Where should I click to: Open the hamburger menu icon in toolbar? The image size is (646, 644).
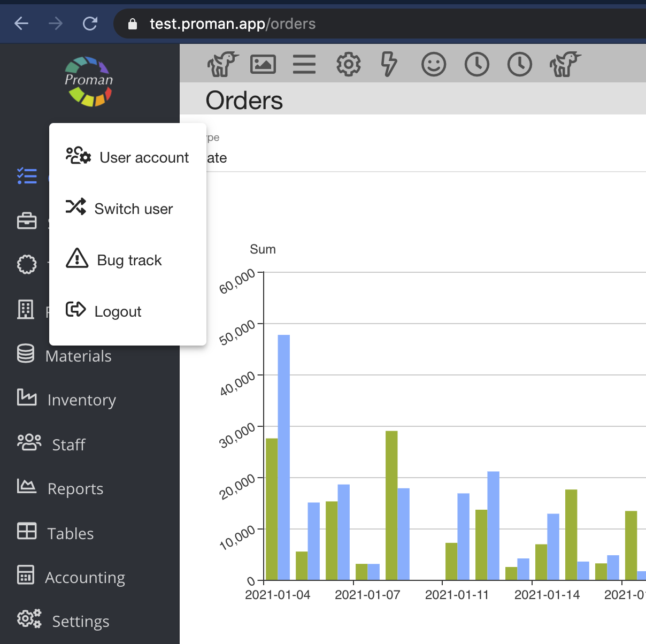[x=304, y=65]
